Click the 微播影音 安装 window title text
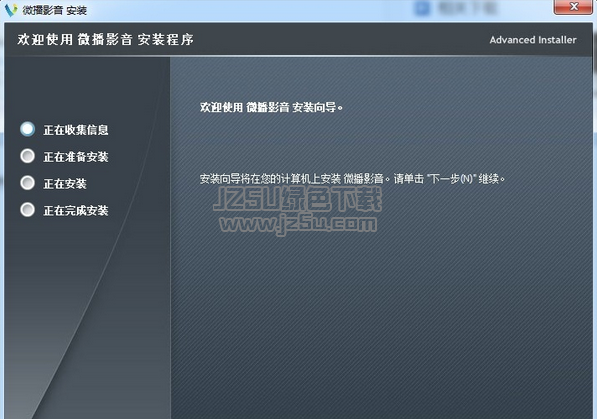597x419 pixels. click(x=54, y=10)
